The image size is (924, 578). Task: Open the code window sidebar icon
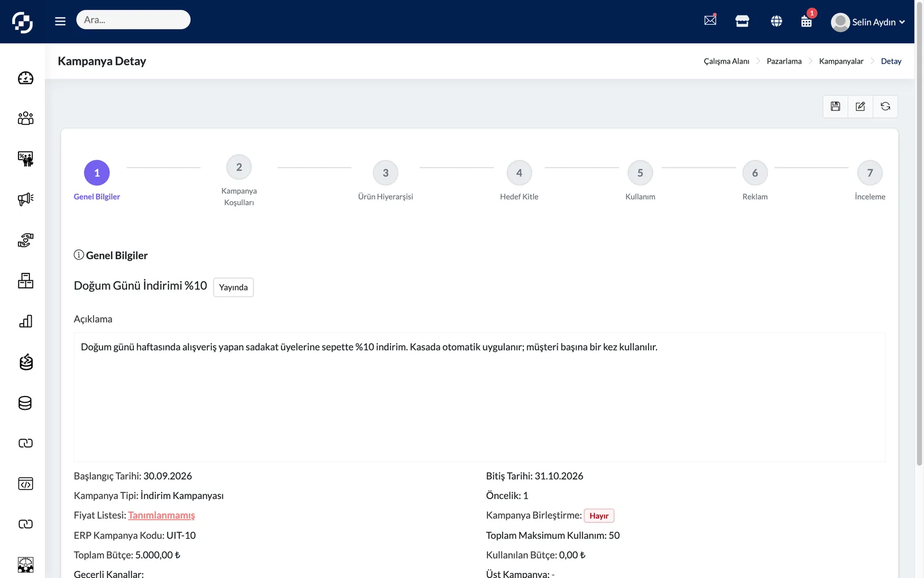(x=25, y=484)
